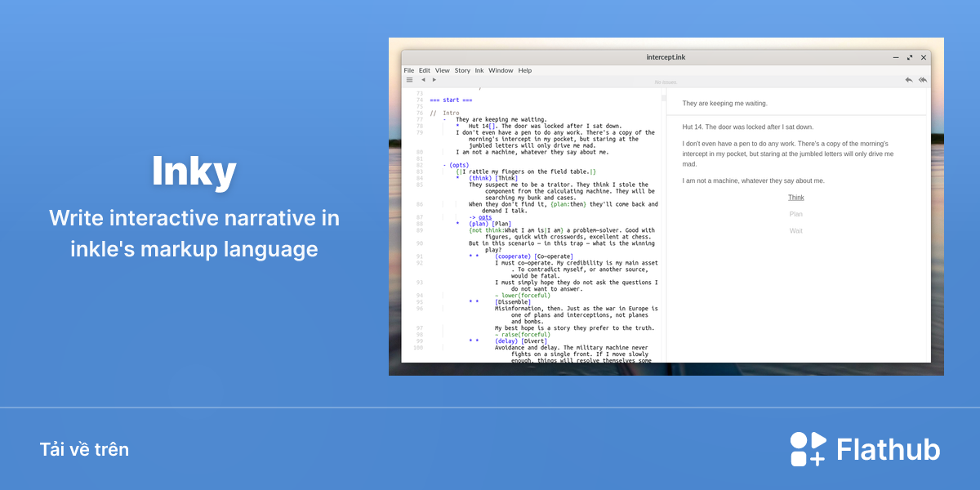Click "Hut 14. The door was locked" in preview pane
980x490 pixels.
[748, 127]
